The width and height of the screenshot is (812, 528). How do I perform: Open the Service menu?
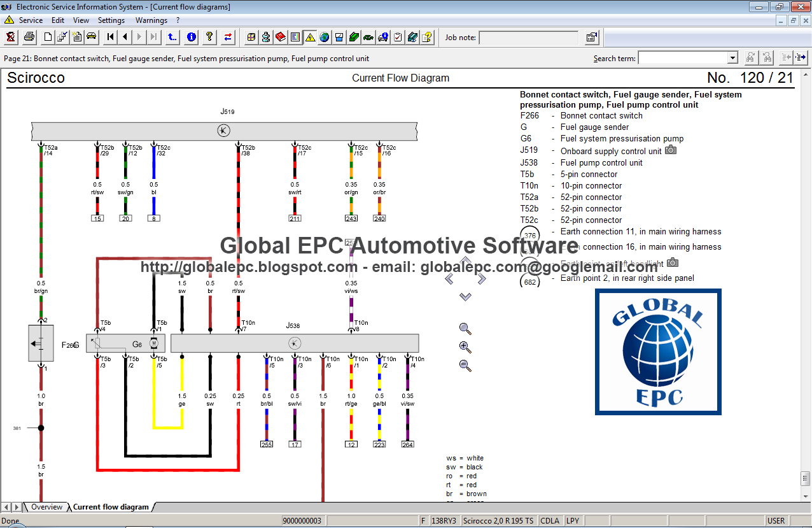(x=31, y=20)
